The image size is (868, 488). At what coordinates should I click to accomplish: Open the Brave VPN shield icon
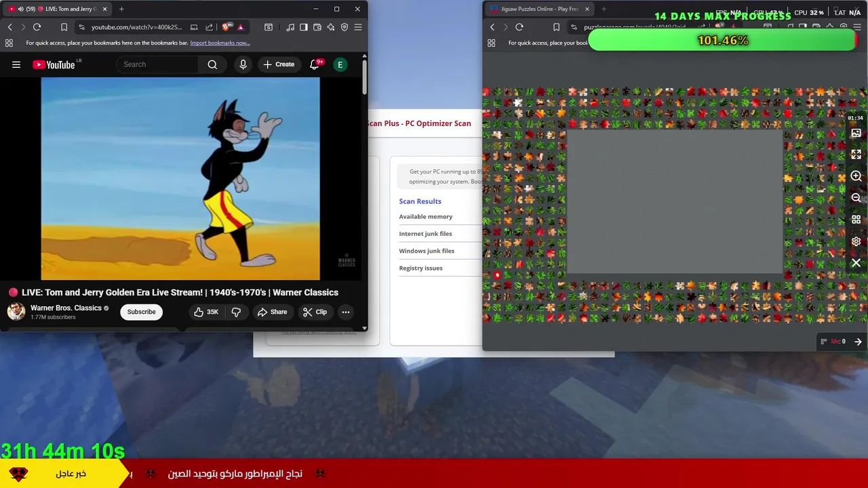pos(344,27)
